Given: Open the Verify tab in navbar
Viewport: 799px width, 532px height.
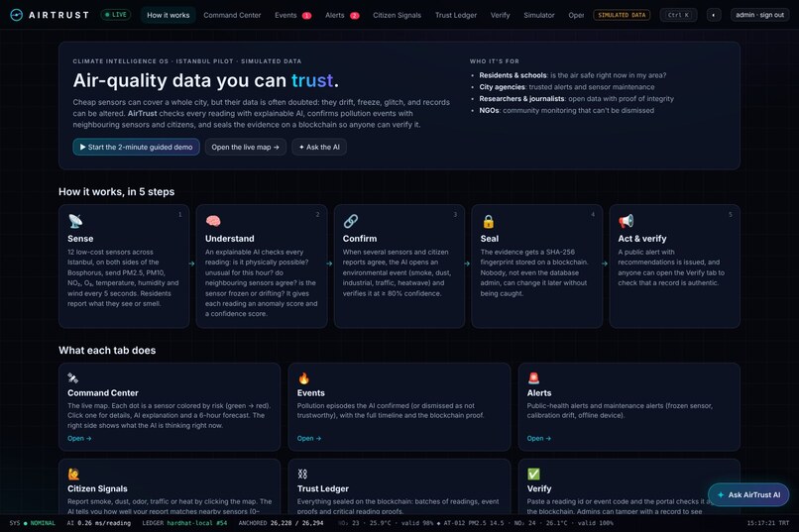Looking at the screenshot, I should pyautogui.click(x=500, y=15).
